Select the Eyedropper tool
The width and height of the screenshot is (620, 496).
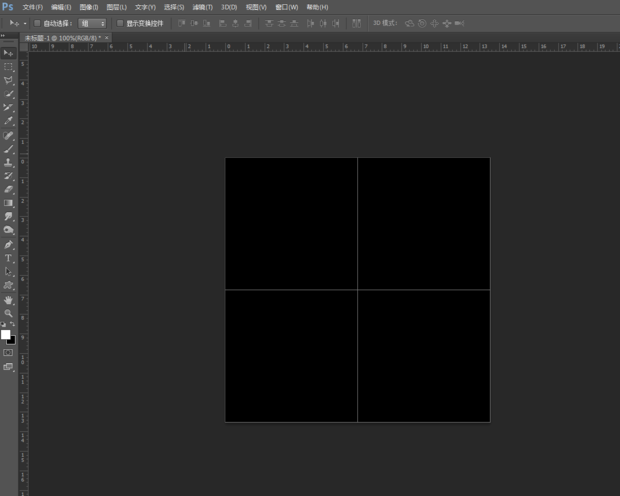[8, 121]
